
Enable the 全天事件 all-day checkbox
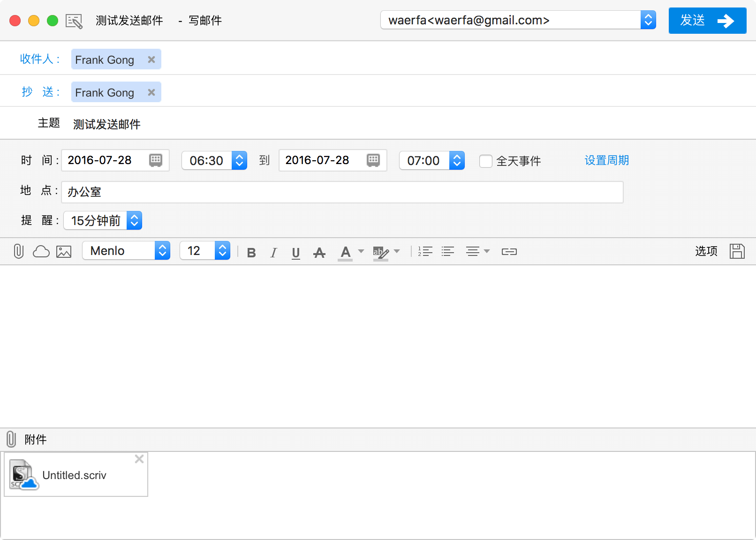point(486,161)
